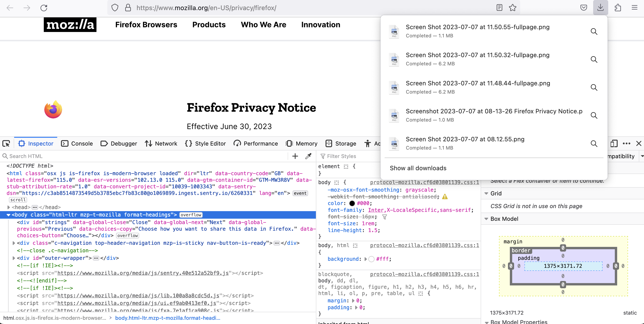Show 11.50.32-fullpage.png in Finder
Viewport: 644px width, 324px height.
point(594,59)
